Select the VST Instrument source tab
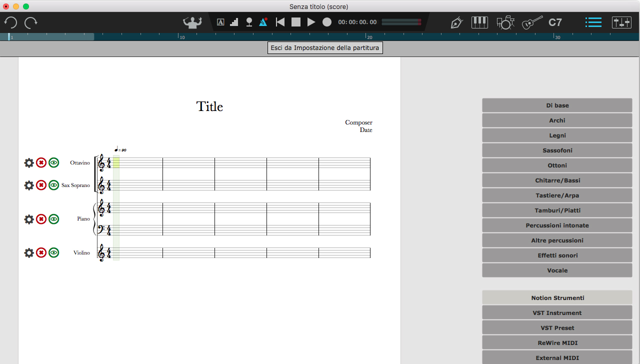Image resolution: width=640 pixels, height=364 pixels. 557,313
